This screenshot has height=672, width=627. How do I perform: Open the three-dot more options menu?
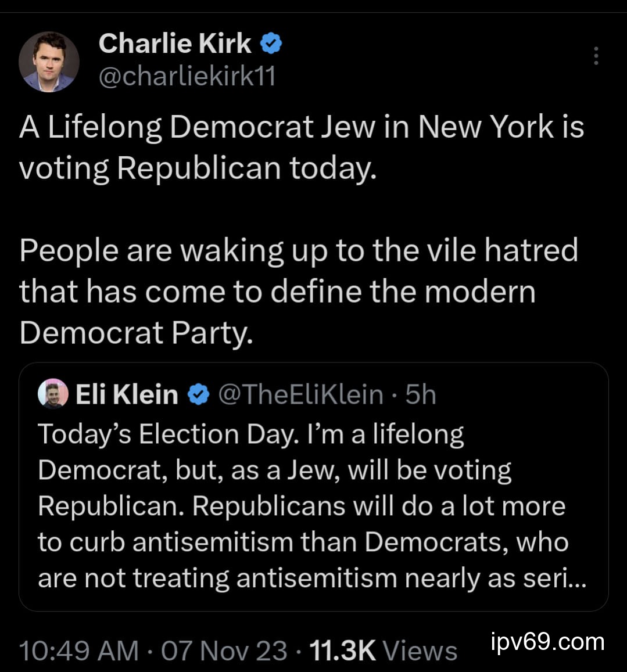(596, 55)
